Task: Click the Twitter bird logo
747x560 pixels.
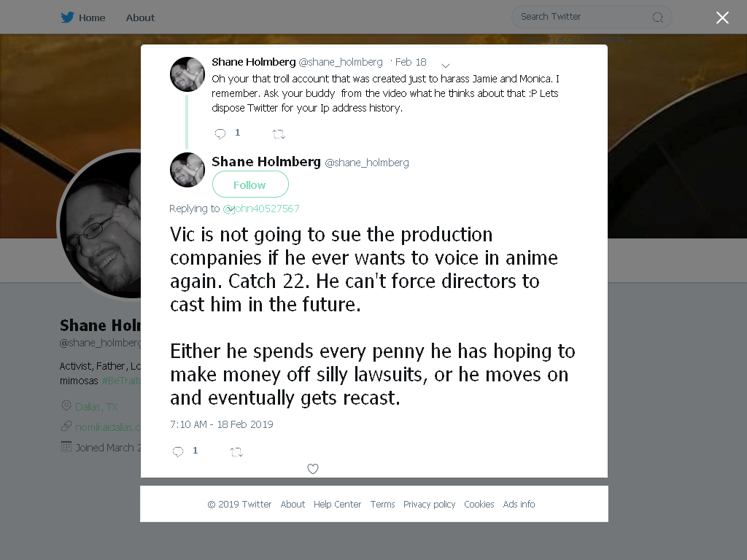Action: click(x=67, y=17)
